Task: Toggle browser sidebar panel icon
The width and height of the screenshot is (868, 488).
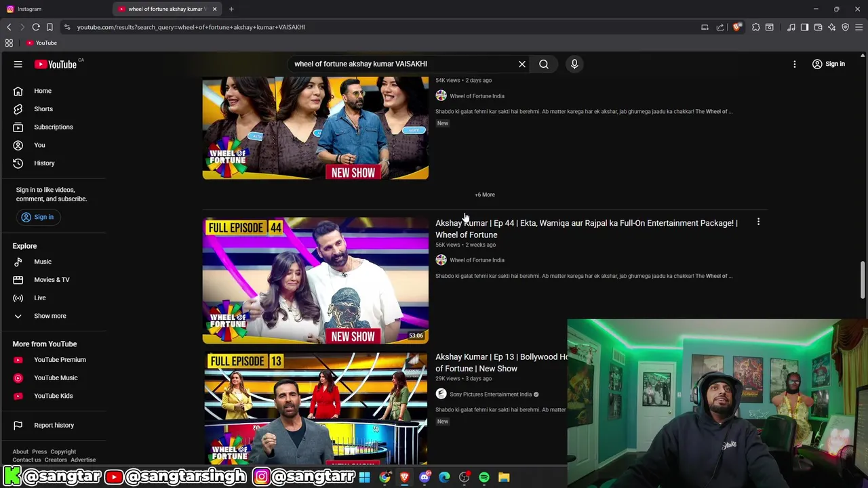Action: pyautogui.click(x=804, y=27)
